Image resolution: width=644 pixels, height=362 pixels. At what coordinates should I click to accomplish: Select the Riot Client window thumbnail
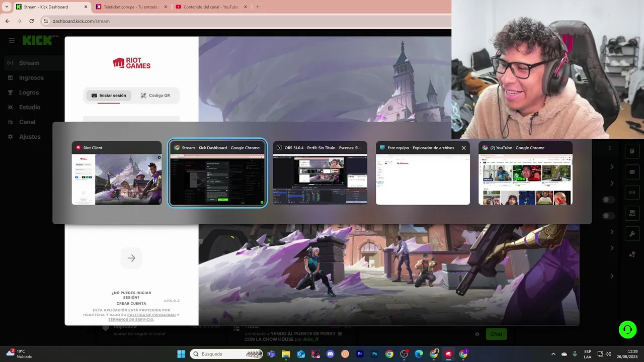117,173
